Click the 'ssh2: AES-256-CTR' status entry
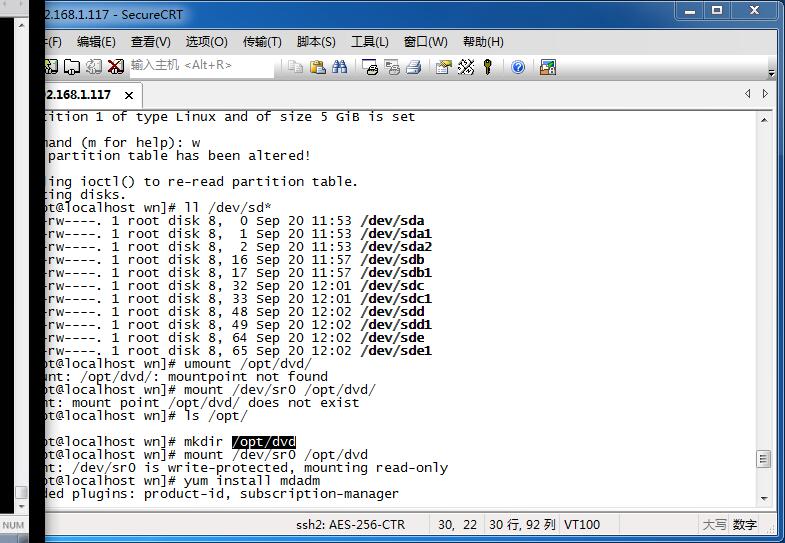This screenshot has height=543, width=785. pyautogui.click(x=350, y=524)
